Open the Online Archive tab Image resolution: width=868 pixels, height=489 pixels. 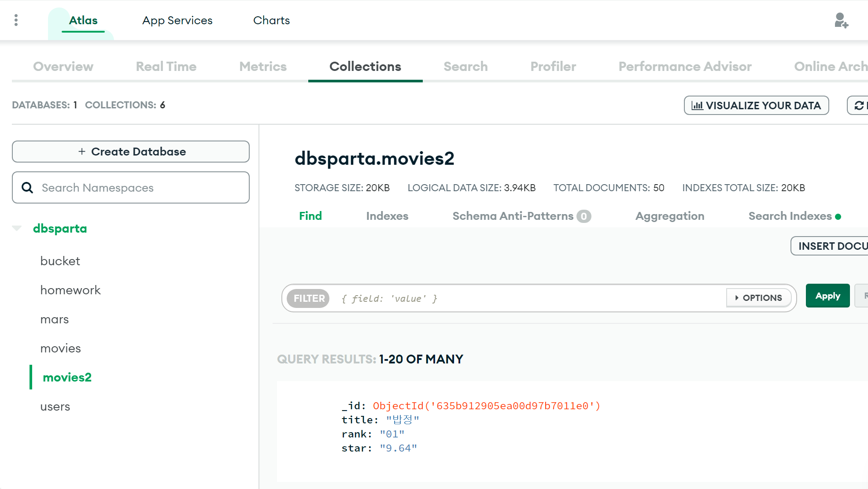click(831, 67)
